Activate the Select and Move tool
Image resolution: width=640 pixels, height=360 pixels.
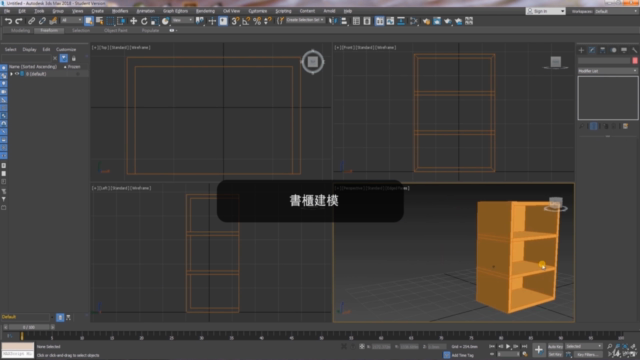[x=133, y=21]
